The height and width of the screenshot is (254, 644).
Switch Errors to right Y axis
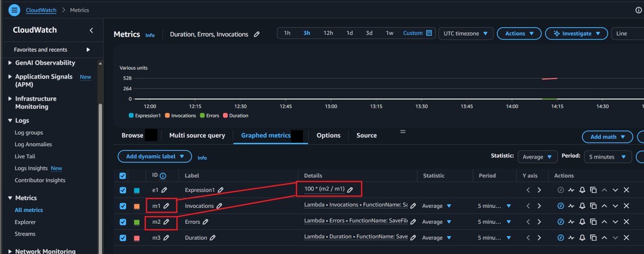tap(539, 222)
